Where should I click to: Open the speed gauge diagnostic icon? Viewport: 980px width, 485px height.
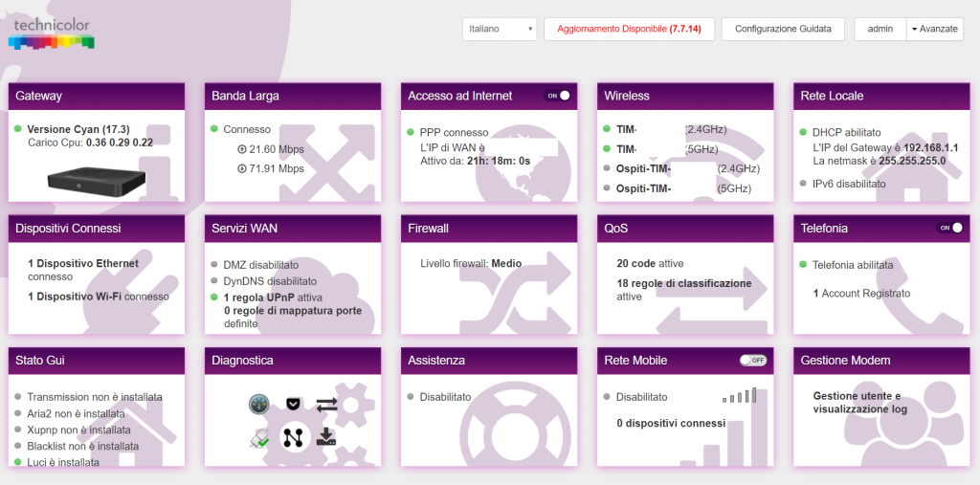(x=258, y=405)
